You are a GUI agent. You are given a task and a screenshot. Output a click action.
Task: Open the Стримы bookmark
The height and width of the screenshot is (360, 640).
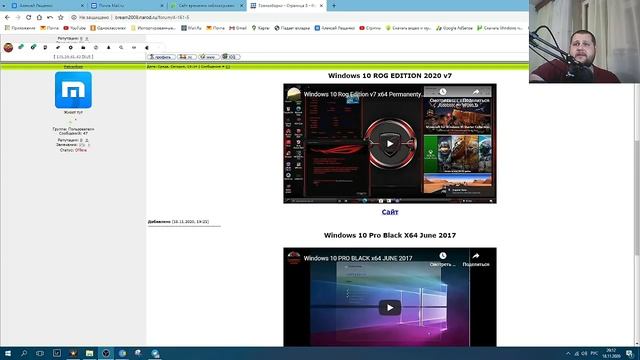pyautogui.click(x=370, y=28)
